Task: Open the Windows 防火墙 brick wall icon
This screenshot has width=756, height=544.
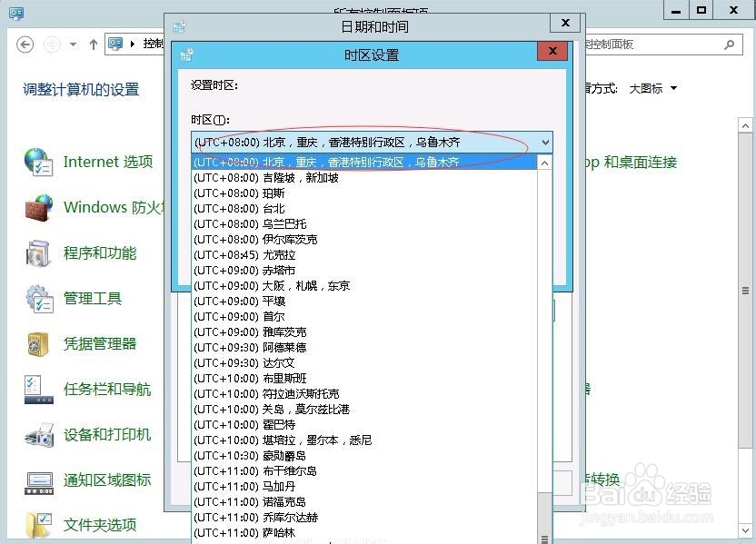Action: (38, 208)
